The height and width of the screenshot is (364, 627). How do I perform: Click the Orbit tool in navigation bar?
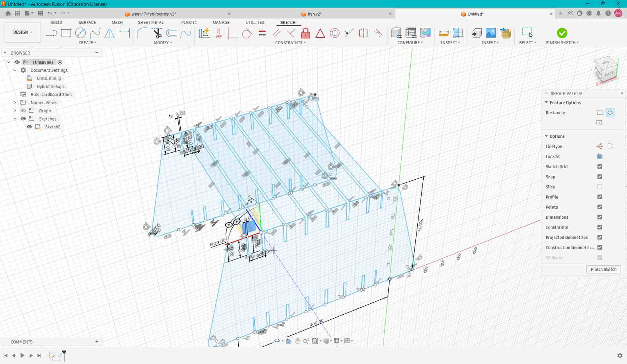click(277, 341)
